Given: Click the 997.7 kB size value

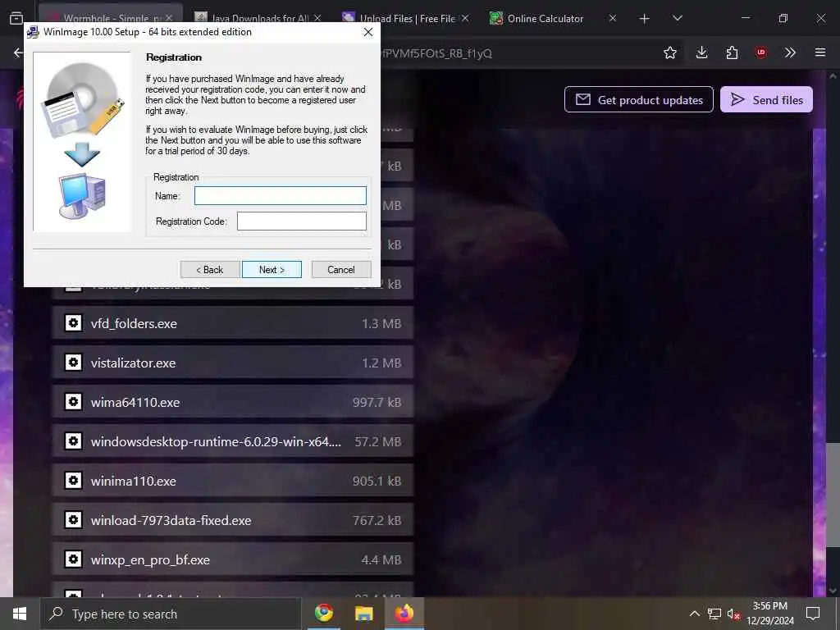Looking at the screenshot, I should coord(377,402).
